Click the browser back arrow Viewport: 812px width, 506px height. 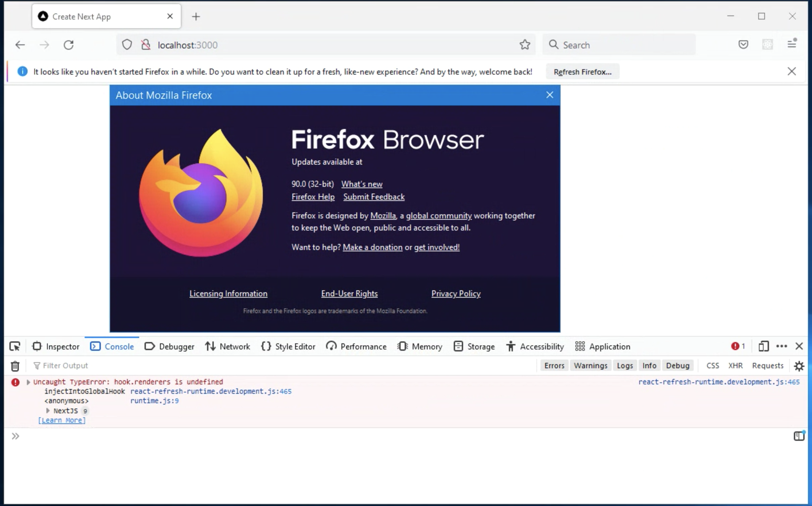[x=20, y=45]
